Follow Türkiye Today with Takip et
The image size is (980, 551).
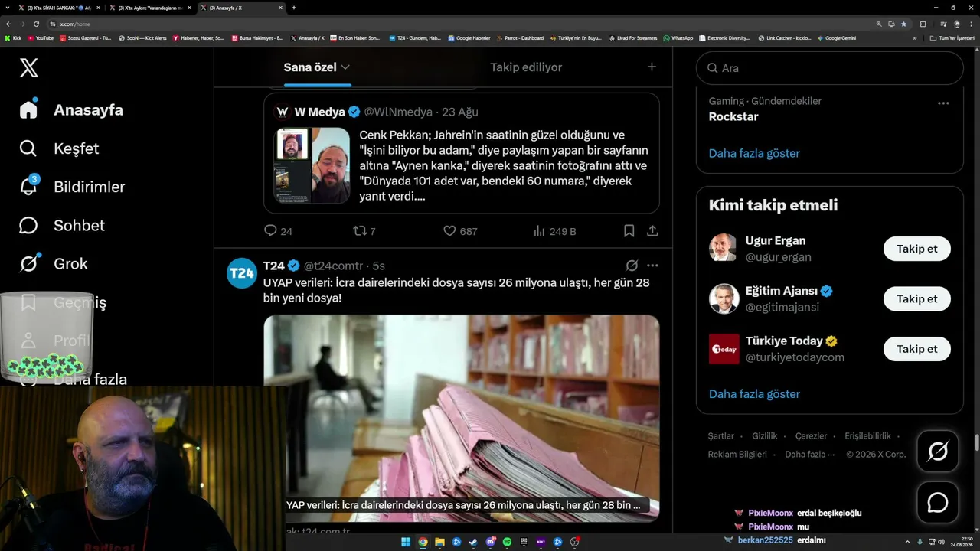coord(916,349)
